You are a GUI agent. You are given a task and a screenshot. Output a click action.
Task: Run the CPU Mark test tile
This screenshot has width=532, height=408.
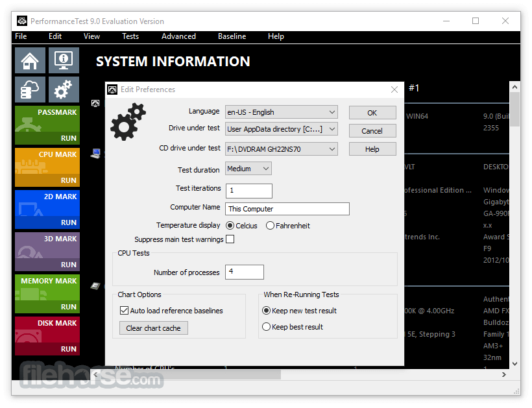pyautogui.click(x=47, y=167)
